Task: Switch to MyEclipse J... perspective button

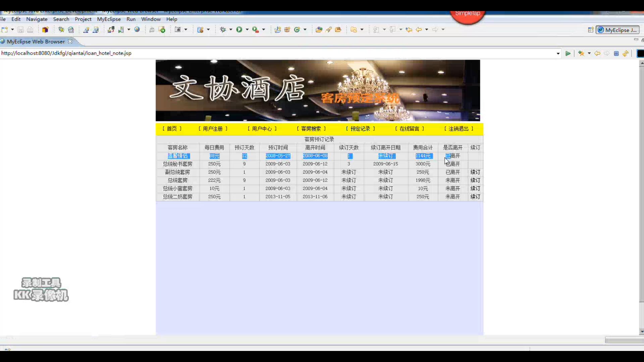Action: pyautogui.click(x=618, y=30)
